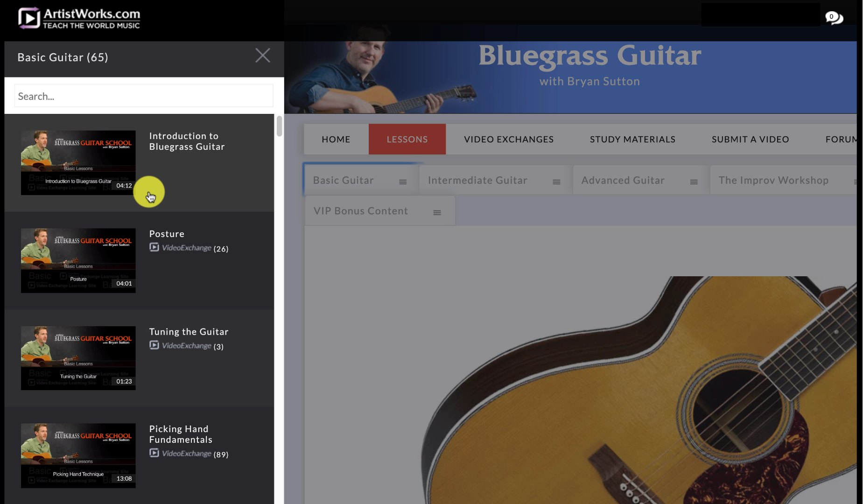Open VideoExchange (3) for Tuning the Guitar
Image resolution: width=863 pixels, height=504 pixels.
tap(187, 346)
